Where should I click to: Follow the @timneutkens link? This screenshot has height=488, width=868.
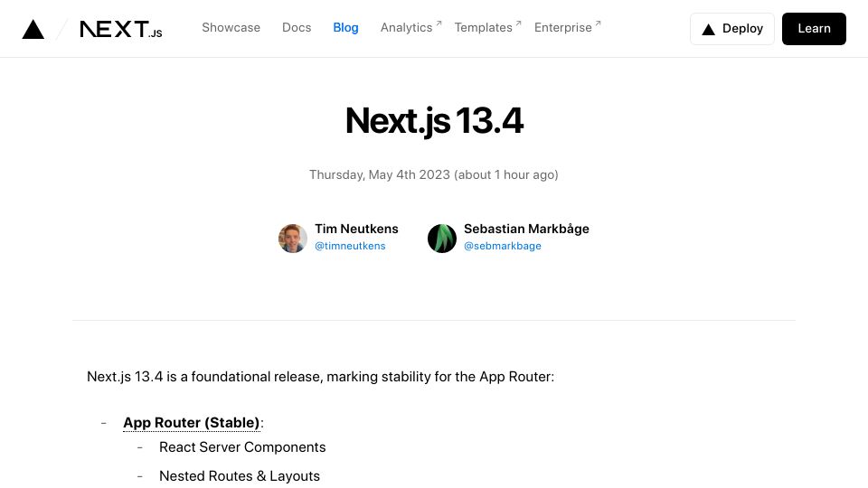click(x=350, y=246)
